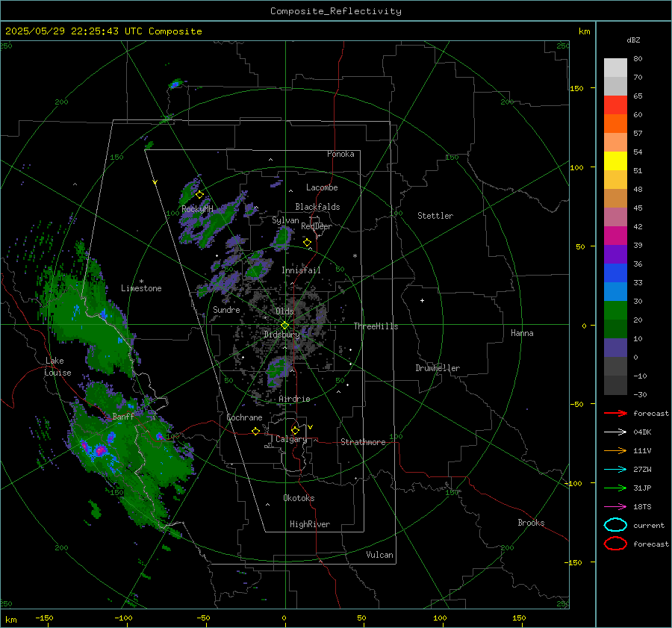Click the yellow diamond marker above Calgary
672x628 pixels.
coord(295,430)
